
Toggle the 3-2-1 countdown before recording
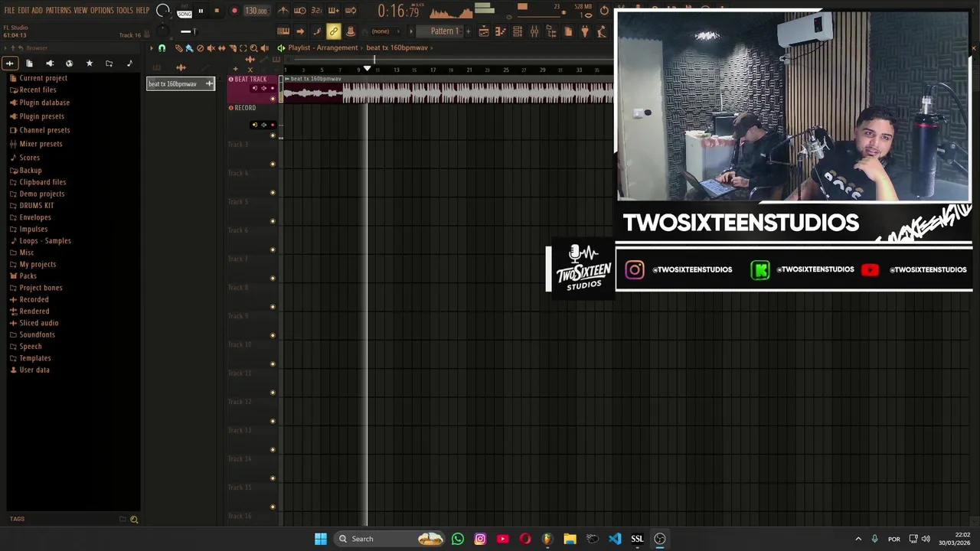click(x=316, y=11)
